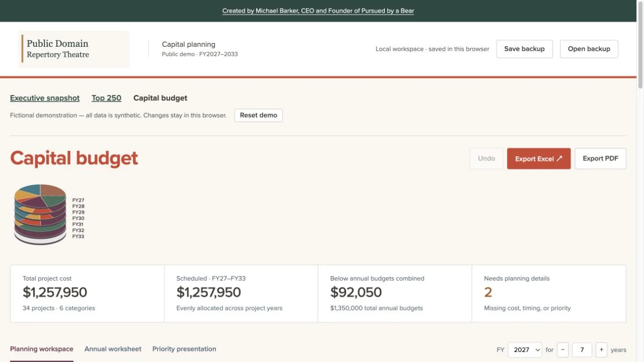The height and width of the screenshot is (362, 644).
Task: Go to the Executive snapshot page
Action: 45,98
